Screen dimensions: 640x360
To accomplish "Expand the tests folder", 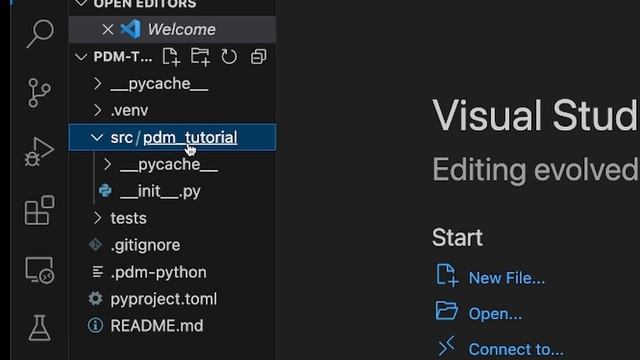I will coord(98,218).
